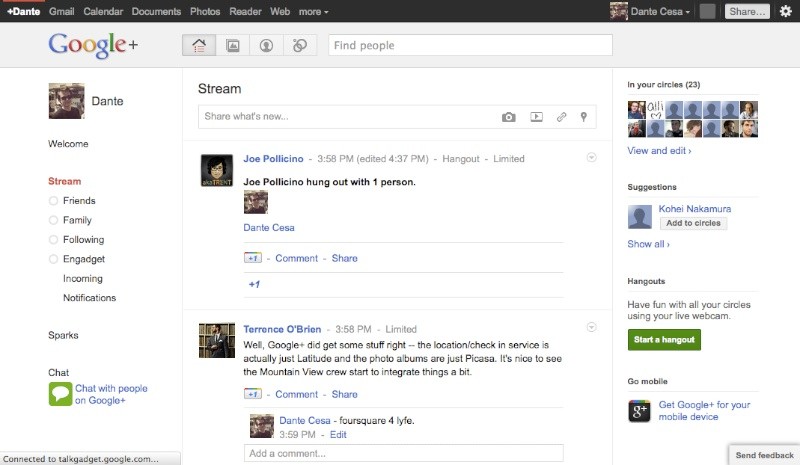Open the 'more' dropdown in the top bar
The image size is (800, 465).
pos(313,11)
